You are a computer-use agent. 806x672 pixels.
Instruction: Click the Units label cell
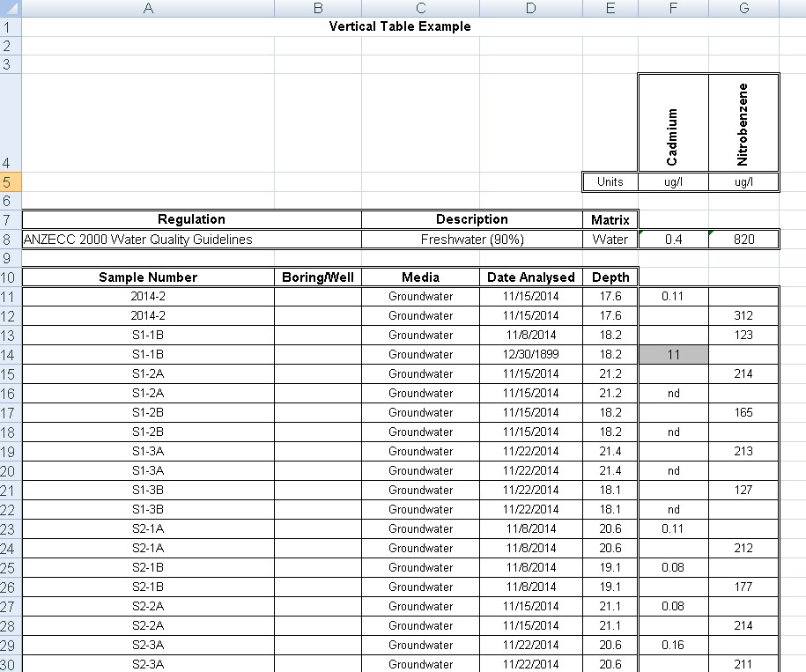pos(610,181)
